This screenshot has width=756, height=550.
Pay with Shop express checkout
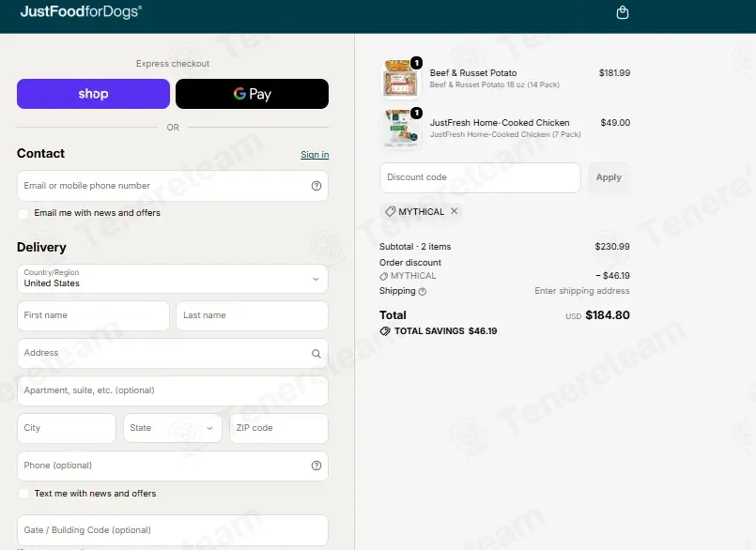(x=93, y=94)
